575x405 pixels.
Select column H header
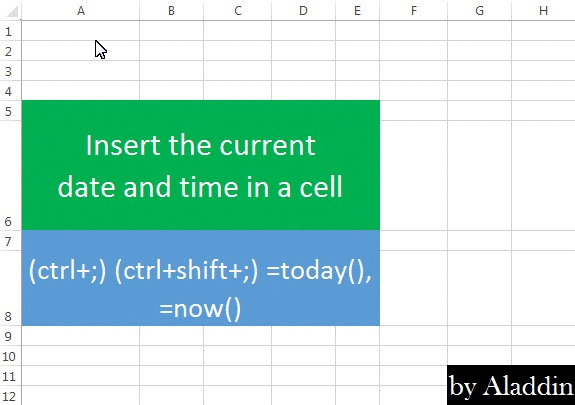543,11
